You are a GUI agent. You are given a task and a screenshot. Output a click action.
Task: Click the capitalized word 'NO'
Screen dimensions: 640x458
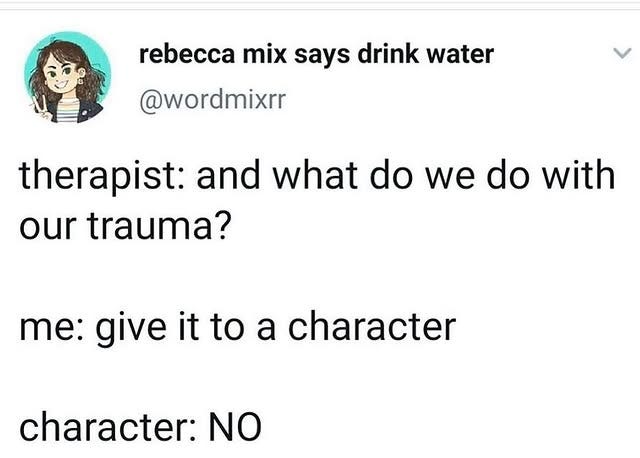click(x=235, y=427)
